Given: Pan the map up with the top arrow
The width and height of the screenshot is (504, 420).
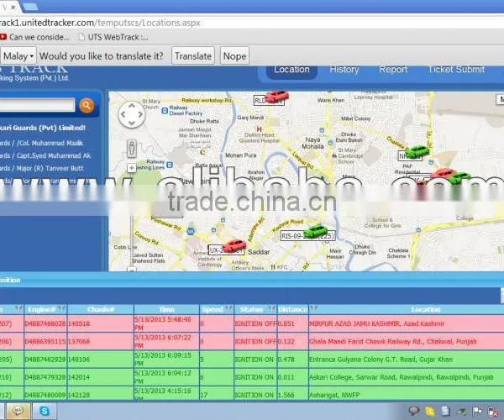Looking at the screenshot, I should pos(132,106).
